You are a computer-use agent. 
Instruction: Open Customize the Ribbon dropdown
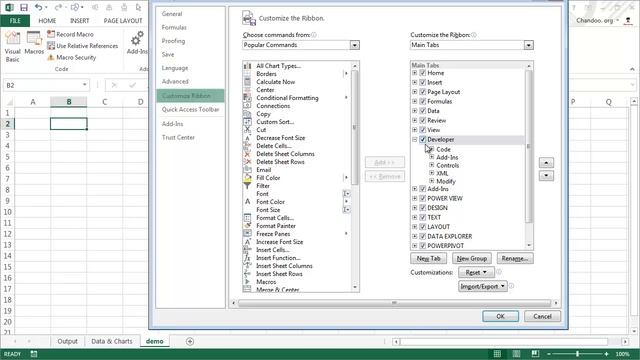pos(529,45)
